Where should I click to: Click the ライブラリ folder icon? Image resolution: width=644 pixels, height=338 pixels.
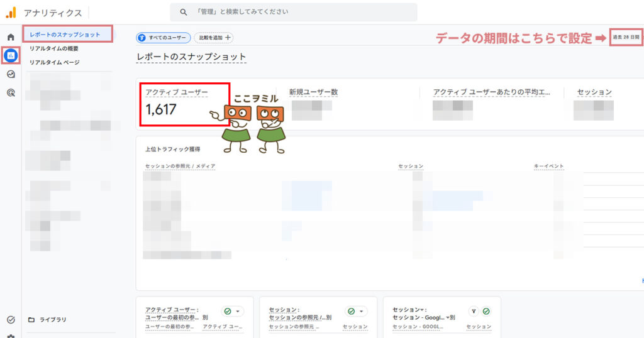pos(31,320)
